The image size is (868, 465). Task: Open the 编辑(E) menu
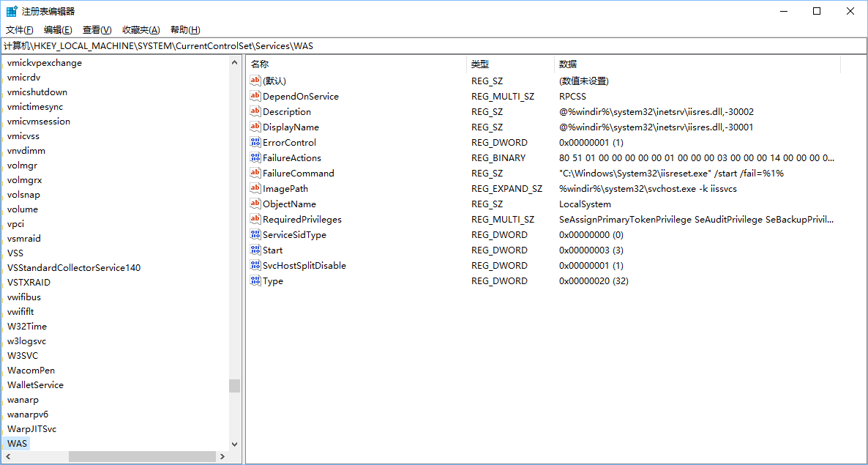[x=58, y=30]
